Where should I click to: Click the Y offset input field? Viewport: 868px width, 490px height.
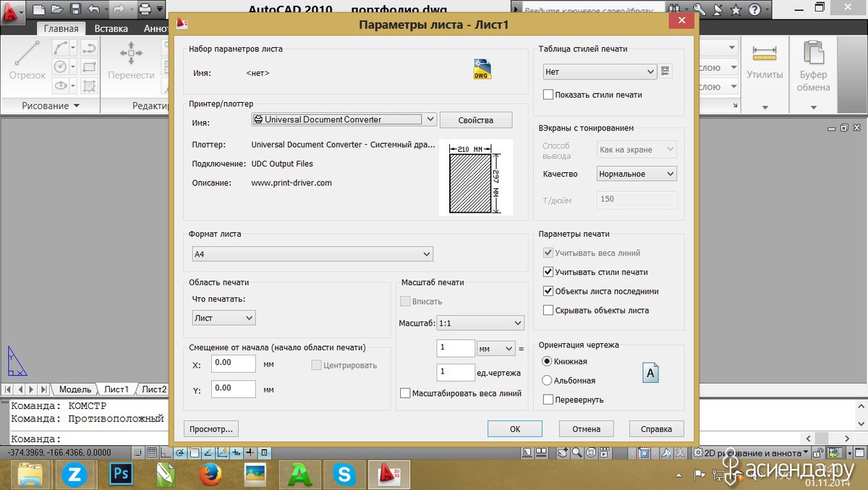coord(234,389)
